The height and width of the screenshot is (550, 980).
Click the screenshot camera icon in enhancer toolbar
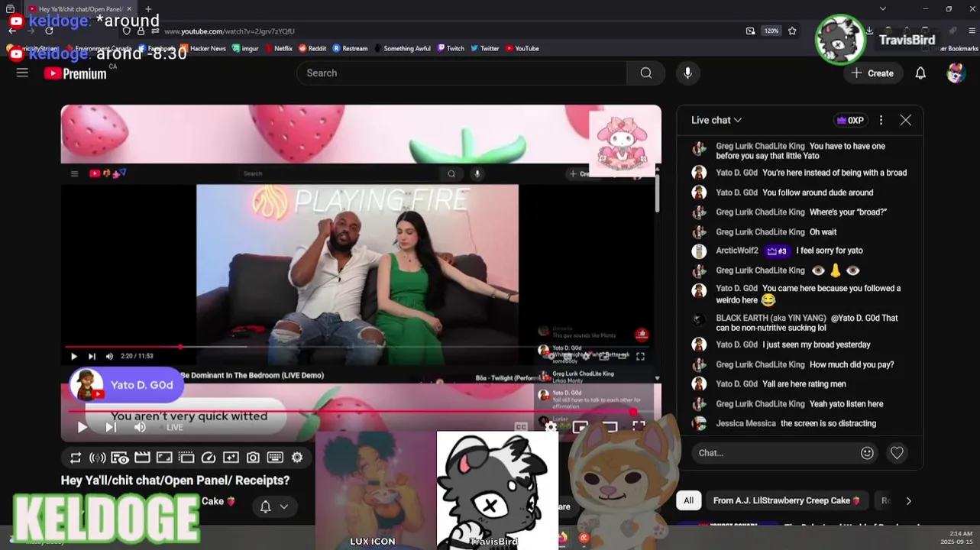point(253,458)
